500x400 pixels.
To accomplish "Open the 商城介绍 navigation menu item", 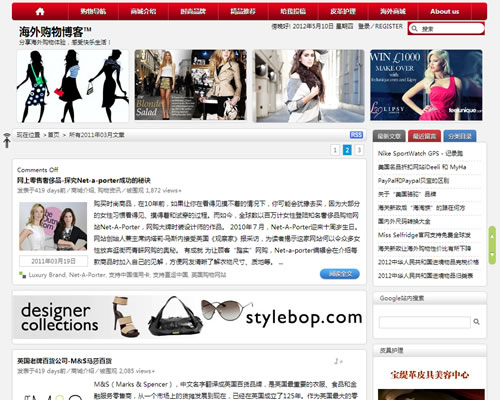I will click(x=143, y=12).
